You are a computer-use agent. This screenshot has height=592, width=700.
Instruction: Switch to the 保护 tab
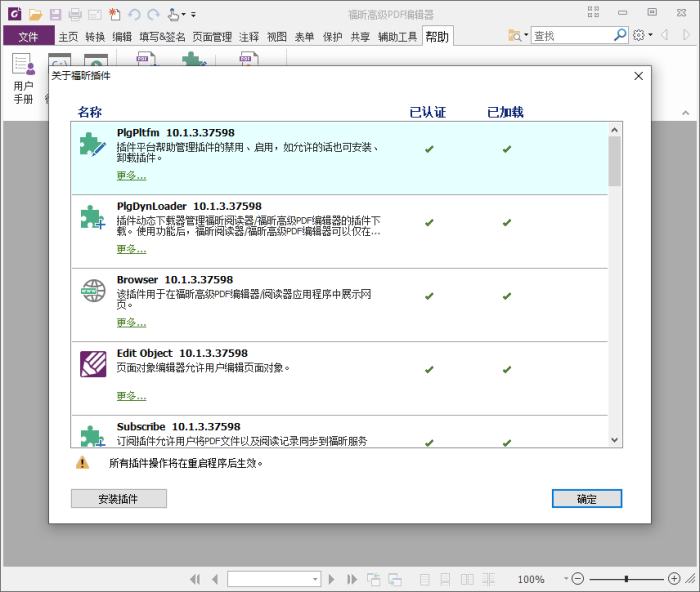point(332,37)
